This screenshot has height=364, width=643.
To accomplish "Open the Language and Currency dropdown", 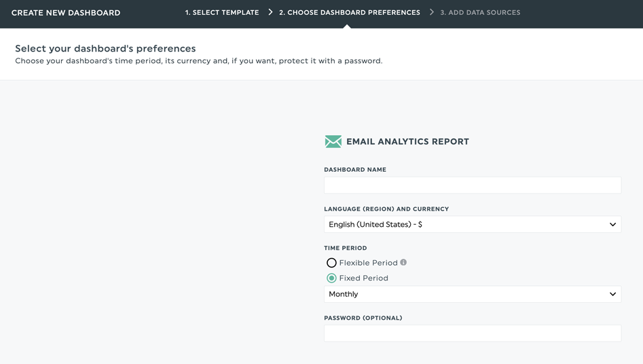I will [x=473, y=225].
